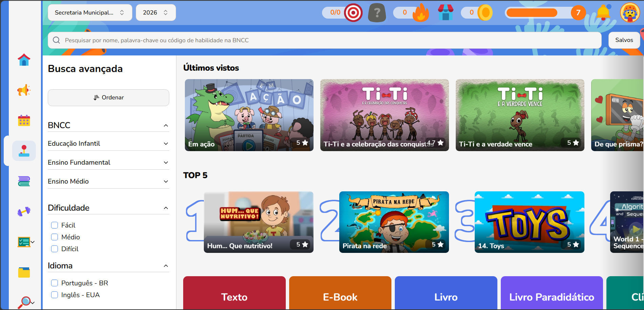This screenshot has width=644, height=310.
Task: Open the home icon in sidebar
Action: [x=24, y=60]
